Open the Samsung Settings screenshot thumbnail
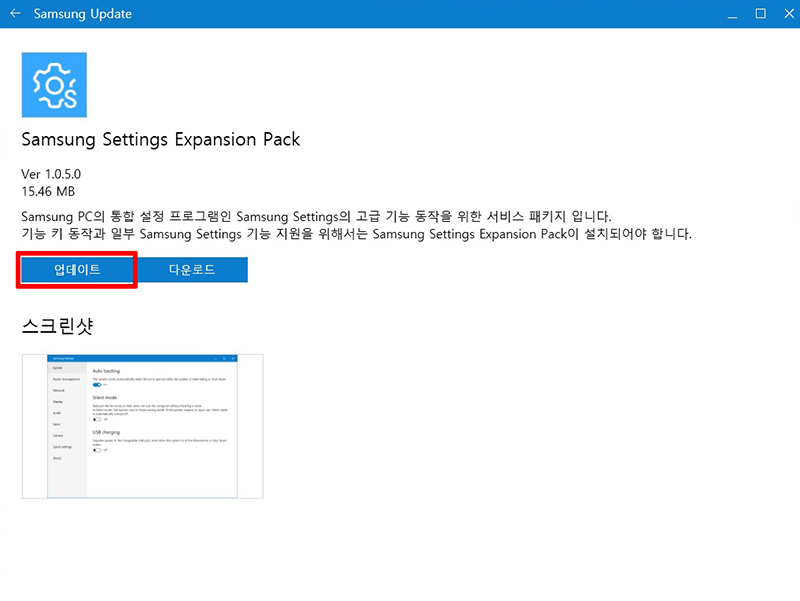Viewport: 800px width, 601px height. point(143,426)
